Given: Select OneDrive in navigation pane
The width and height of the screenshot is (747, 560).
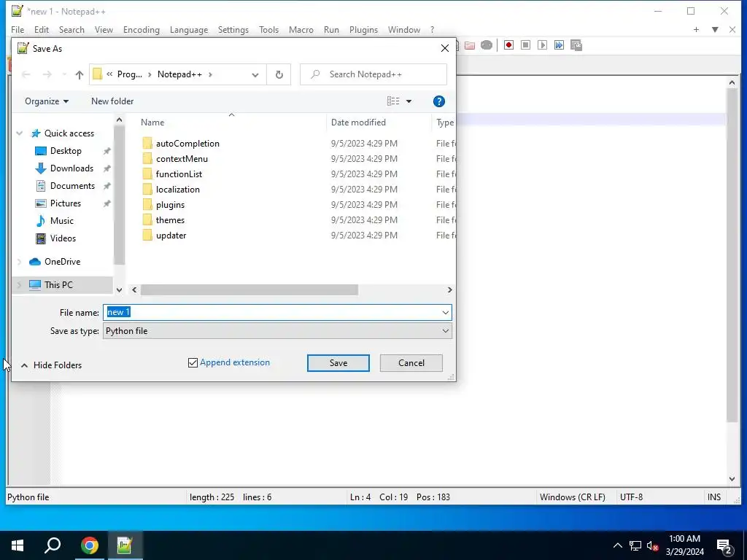Looking at the screenshot, I should 62,262.
